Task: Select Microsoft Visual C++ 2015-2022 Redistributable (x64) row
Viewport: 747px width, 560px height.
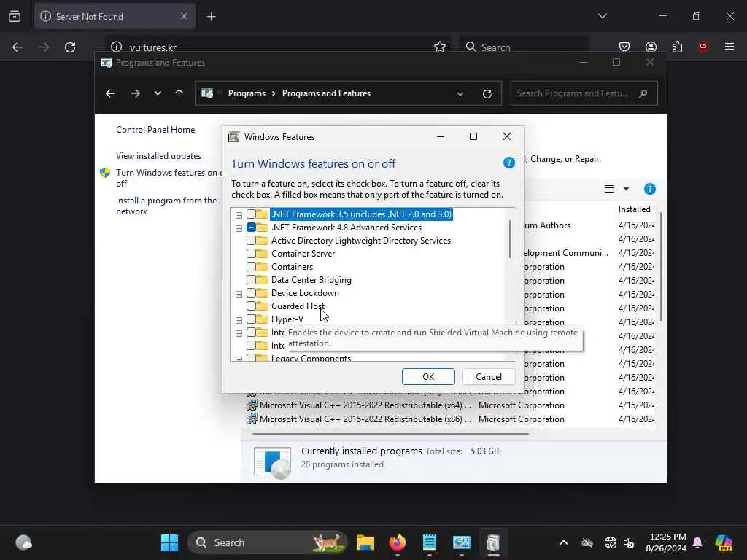Action: 451,405
